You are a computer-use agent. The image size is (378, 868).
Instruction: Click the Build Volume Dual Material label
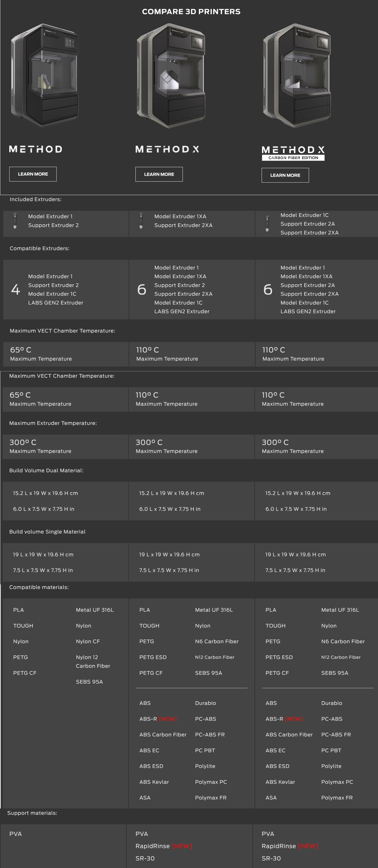coord(46,470)
